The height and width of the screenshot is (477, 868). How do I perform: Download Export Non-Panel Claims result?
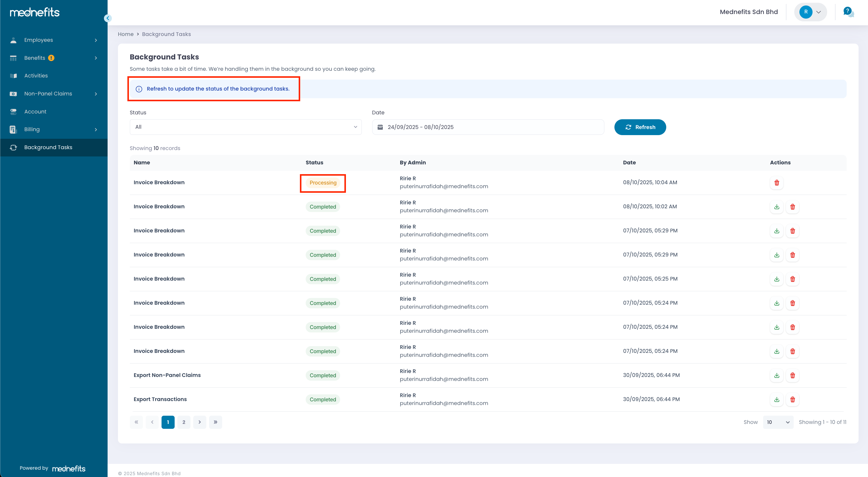(776, 375)
